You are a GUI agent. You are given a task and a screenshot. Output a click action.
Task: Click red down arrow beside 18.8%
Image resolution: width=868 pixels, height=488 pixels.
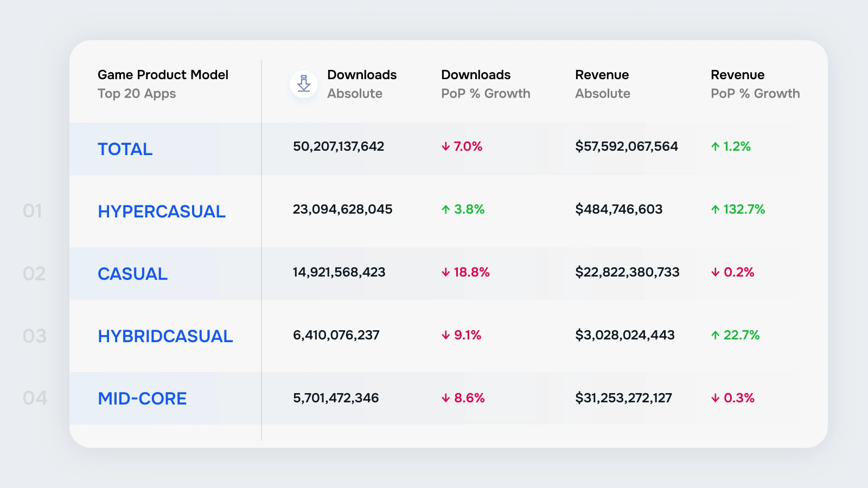click(445, 272)
